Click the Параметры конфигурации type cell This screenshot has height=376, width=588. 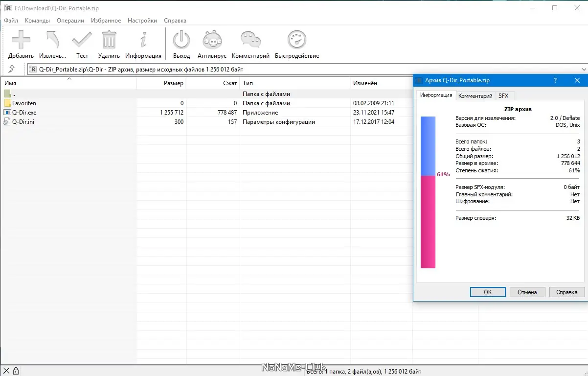279,122
